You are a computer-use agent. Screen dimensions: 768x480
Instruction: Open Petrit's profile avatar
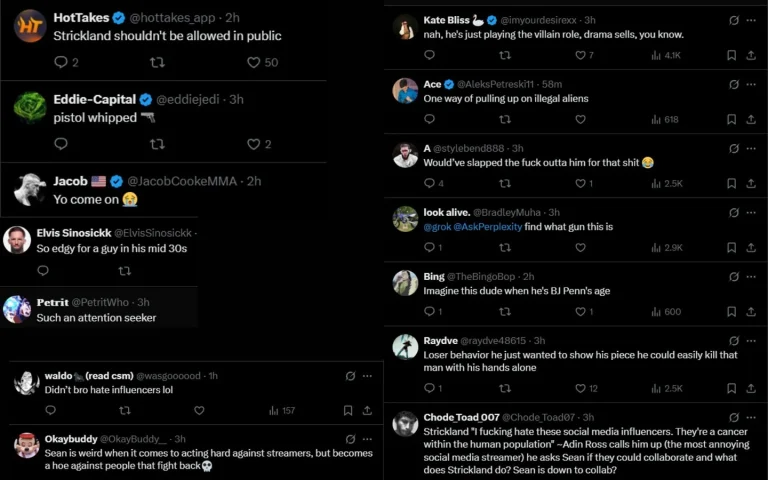17,310
